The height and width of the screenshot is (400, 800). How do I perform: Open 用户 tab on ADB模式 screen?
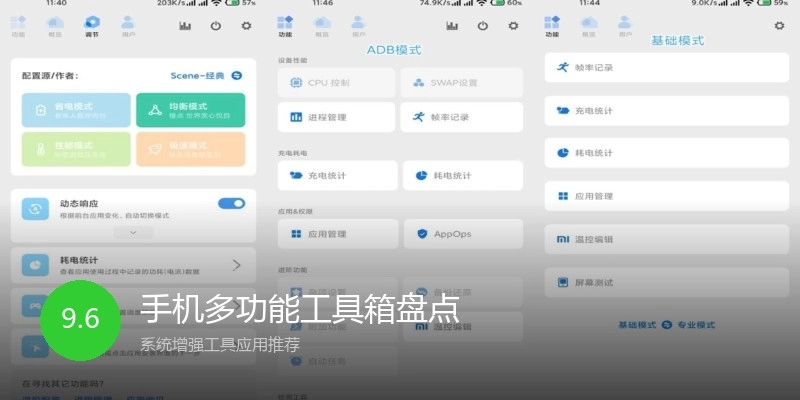pyautogui.click(x=359, y=27)
